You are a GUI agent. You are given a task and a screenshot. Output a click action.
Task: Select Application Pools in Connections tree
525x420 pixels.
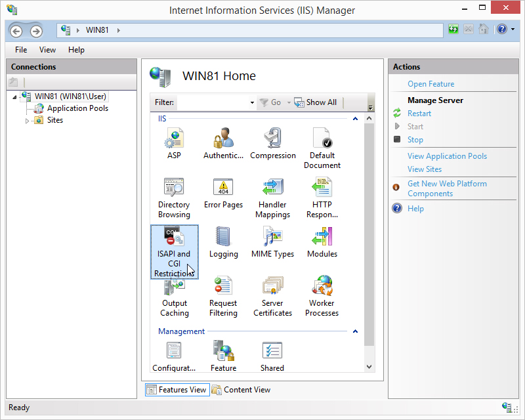(77, 108)
